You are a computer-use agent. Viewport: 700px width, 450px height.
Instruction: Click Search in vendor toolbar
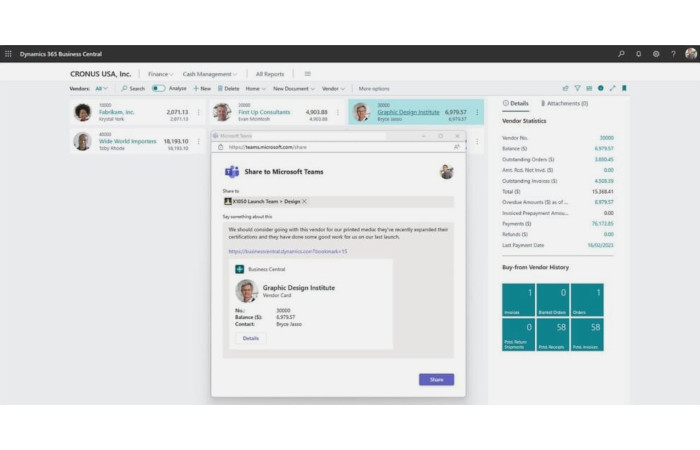(x=133, y=88)
